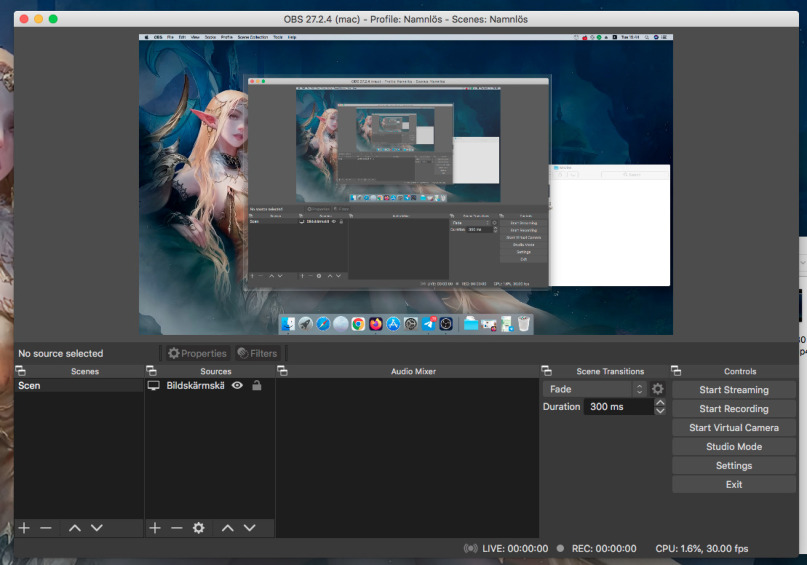Open scene transition properties gear icon

[x=657, y=389]
